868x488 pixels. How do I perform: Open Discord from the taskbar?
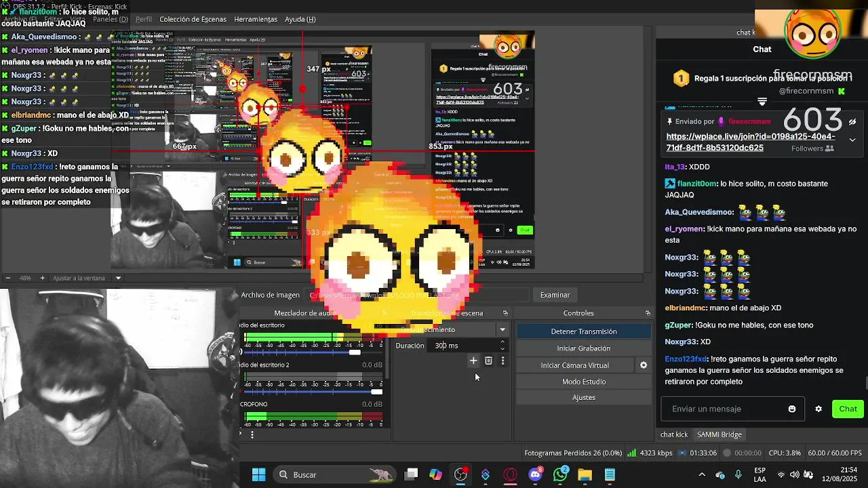coord(535,474)
